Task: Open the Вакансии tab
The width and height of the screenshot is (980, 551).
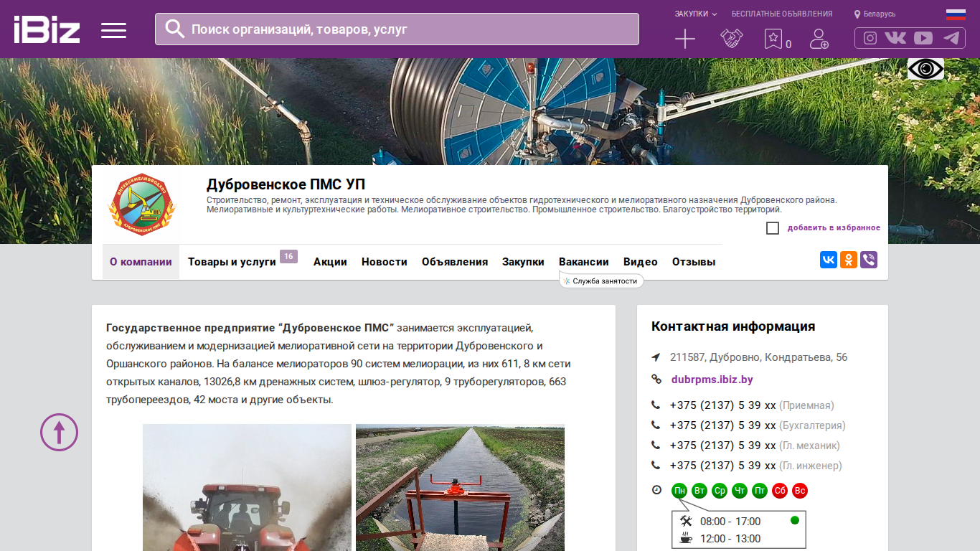Action: (x=584, y=262)
